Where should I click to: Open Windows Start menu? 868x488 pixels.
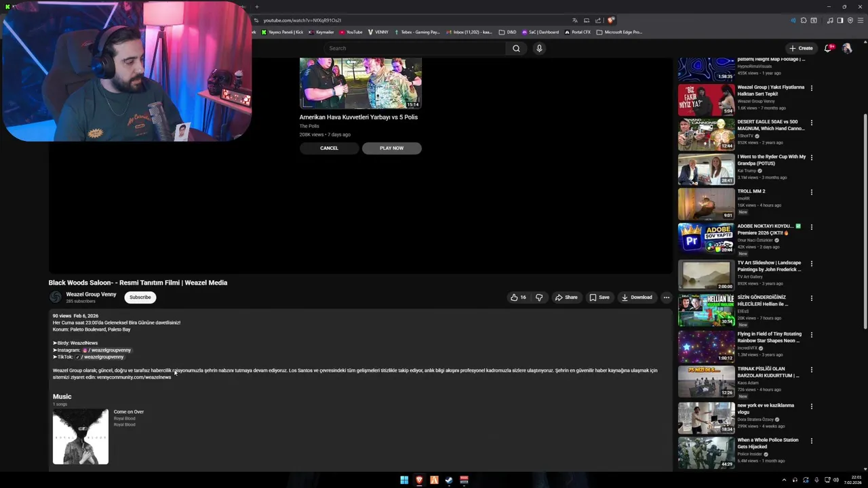tap(404, 480)
